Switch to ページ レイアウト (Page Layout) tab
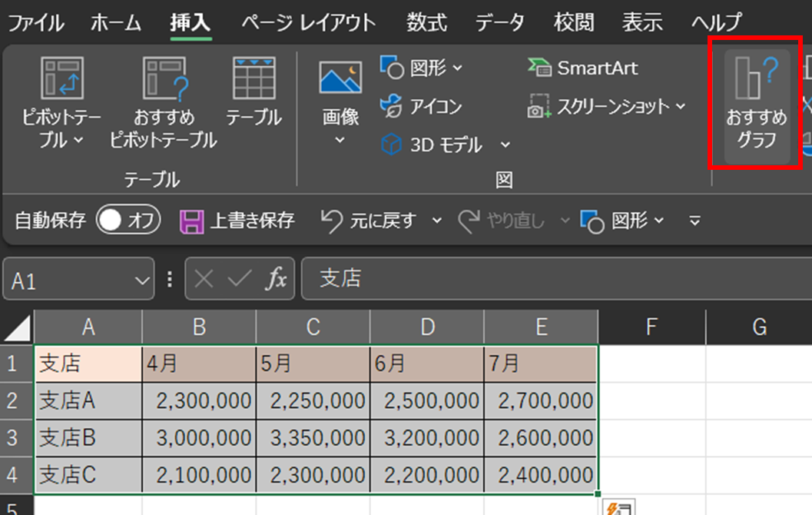The width and height of the screenshot is (812, 515). (x=309, y=23)
